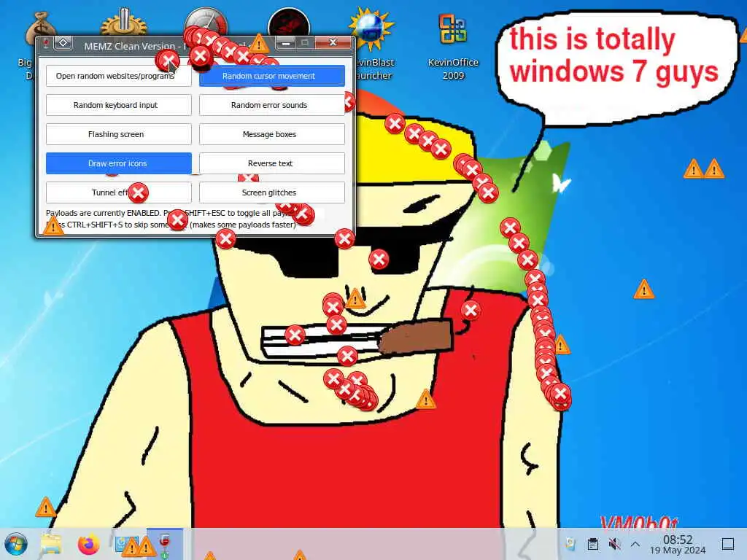This screenshot has width=747, height=560.
Task: Unmute via the muted speaker tray icon
Action: click(614, 544)
